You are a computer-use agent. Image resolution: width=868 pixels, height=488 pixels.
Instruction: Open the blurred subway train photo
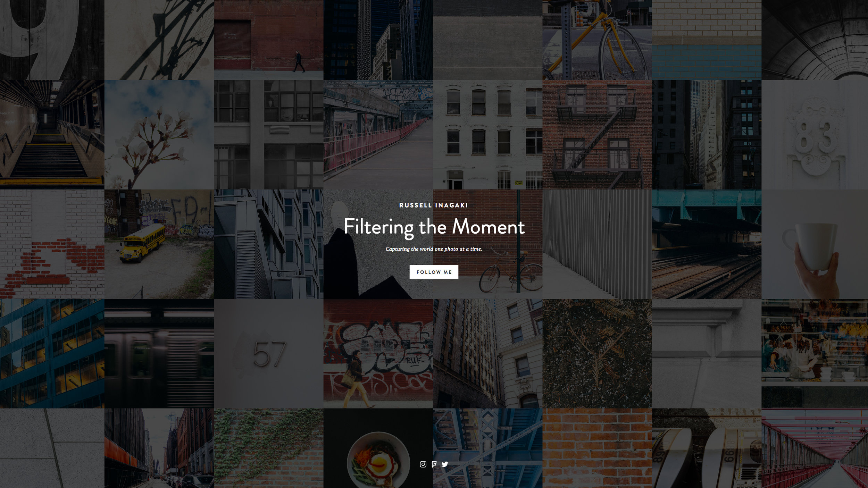coord(159,354)
